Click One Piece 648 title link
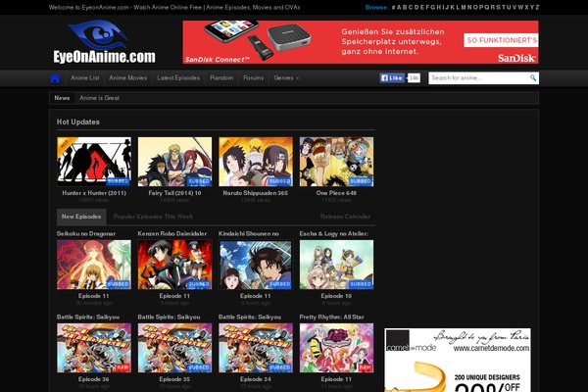Viewport: 588px width, 392px height. coord(336,193)
